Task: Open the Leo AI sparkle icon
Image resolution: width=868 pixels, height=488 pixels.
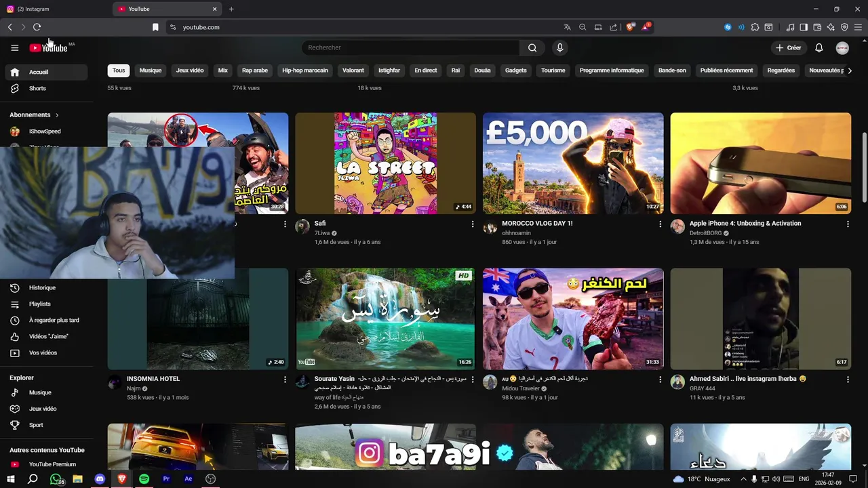Action: point(831,27)
